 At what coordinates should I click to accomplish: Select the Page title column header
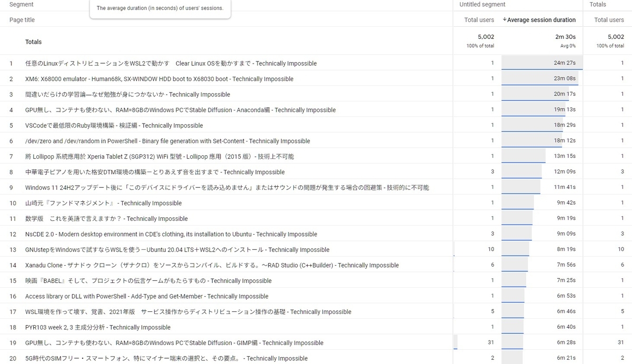click(x=22, y=20)
